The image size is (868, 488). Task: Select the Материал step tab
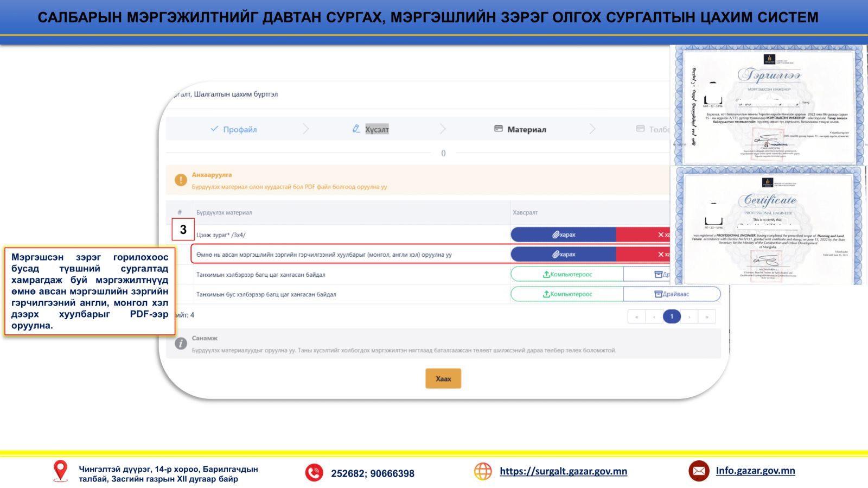pyautogui.click(x=526, y=129)
